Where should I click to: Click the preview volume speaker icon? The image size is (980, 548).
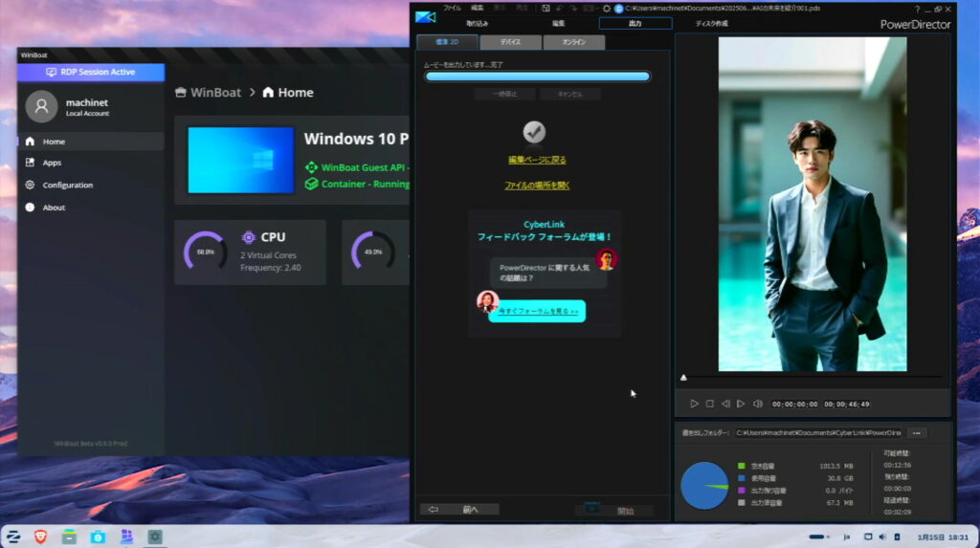(x=757, y=404)
